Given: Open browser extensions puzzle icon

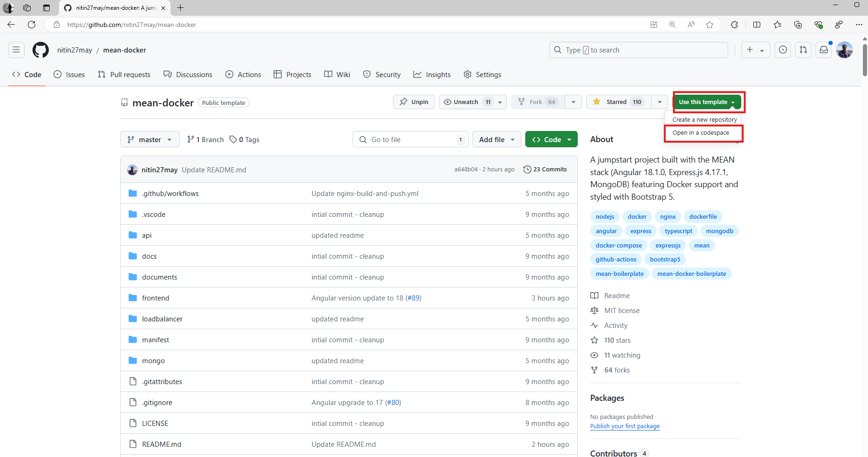Looking at the screenshot, I should 734,25.
